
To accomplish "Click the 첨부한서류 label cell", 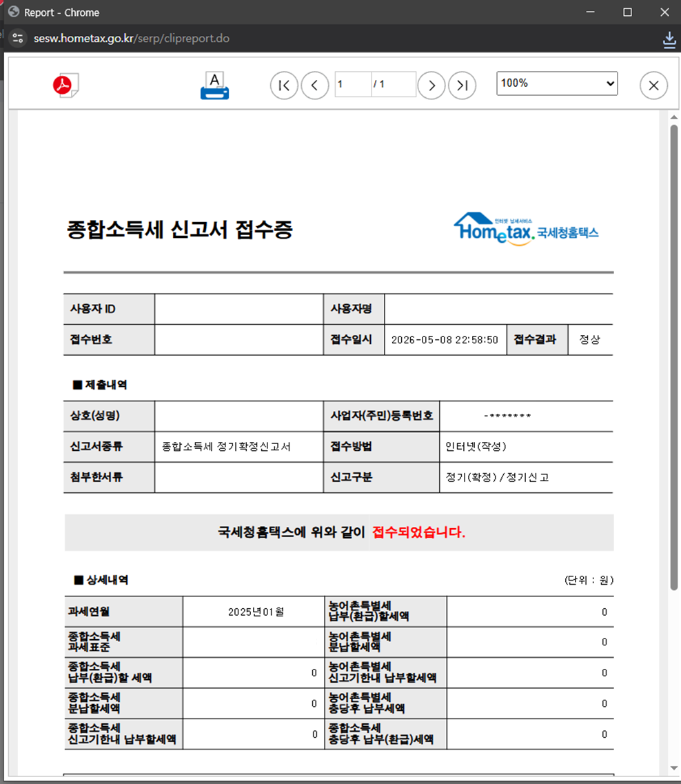I will click(x=109, y=477).
